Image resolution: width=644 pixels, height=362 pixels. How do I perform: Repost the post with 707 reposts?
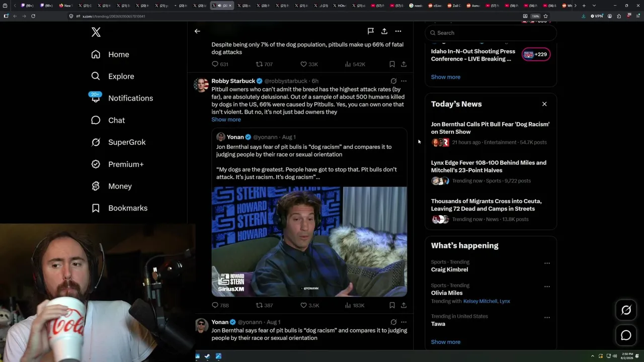264,64
